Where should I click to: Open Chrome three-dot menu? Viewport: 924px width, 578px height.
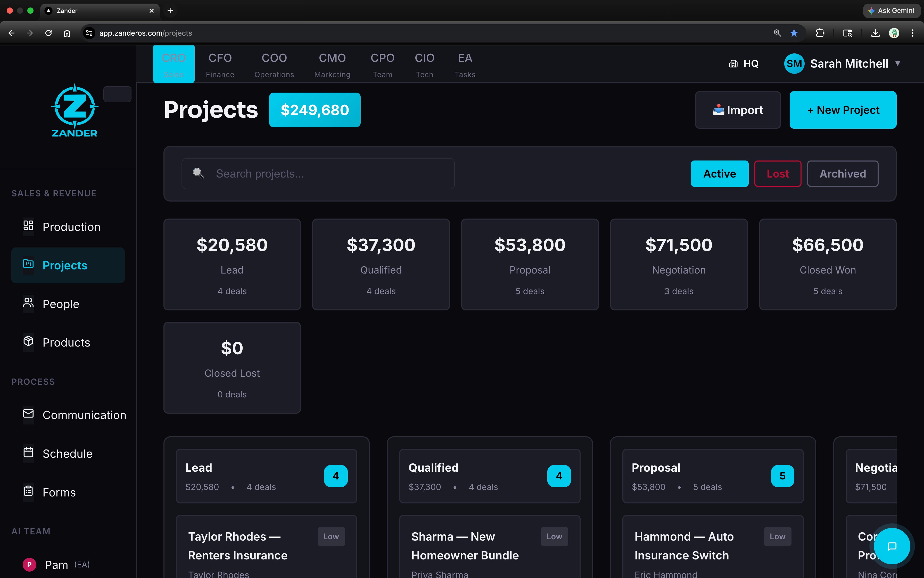913,33
